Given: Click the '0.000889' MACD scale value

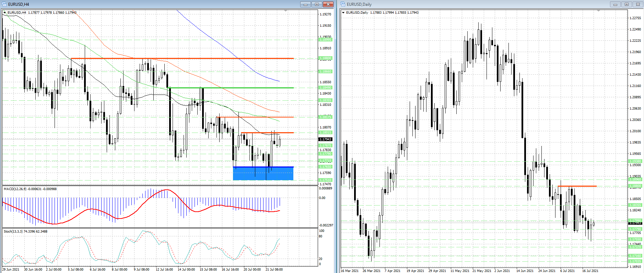Looking at the screenshot, I should point(326,188).
